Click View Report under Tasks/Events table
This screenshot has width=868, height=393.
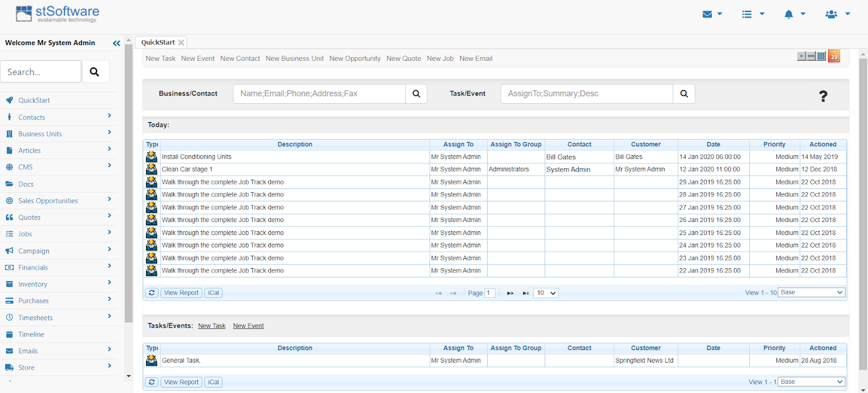(x=181, y=382)
